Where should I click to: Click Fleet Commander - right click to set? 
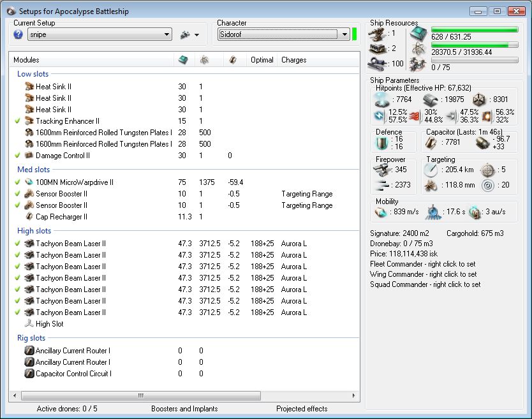(x=423, y=264)
